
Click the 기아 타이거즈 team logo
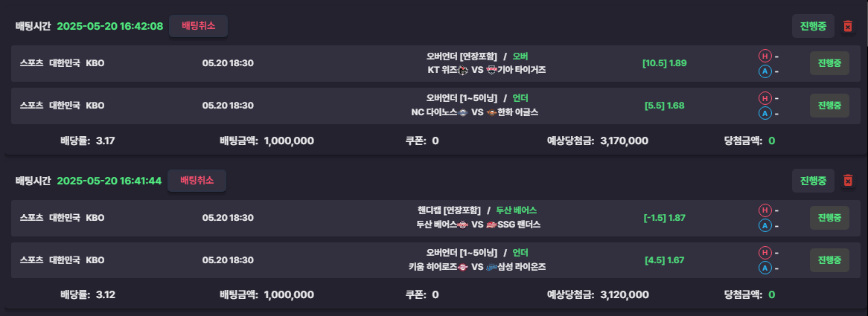(x=492, y=70)
